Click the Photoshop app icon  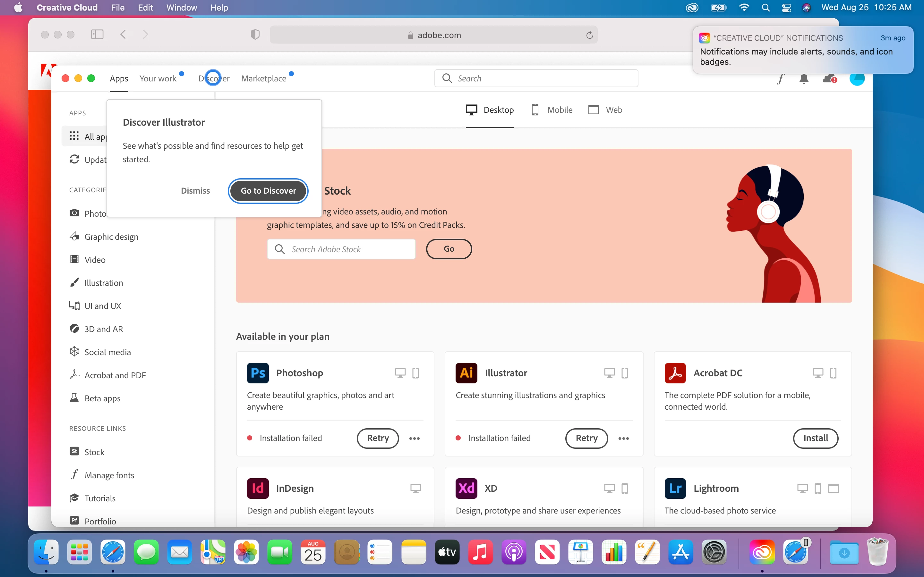tap(258, 373)
